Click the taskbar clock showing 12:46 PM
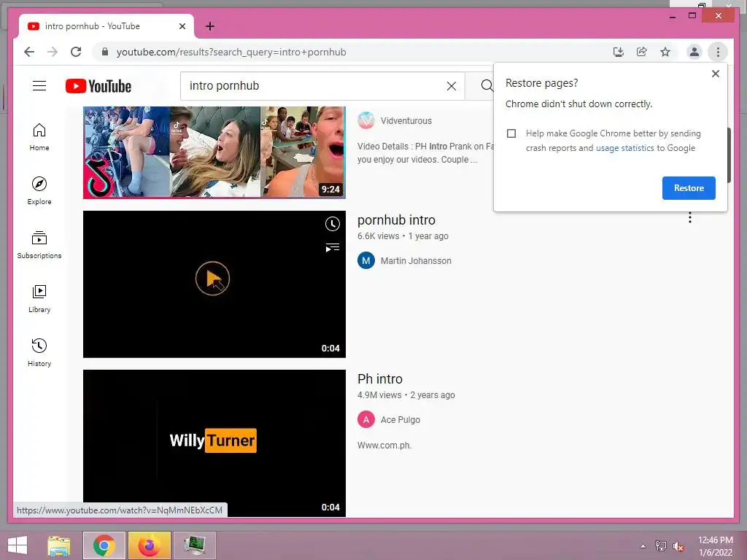The width and height of the screenshot is (747, 560). (x=715, y=546)
